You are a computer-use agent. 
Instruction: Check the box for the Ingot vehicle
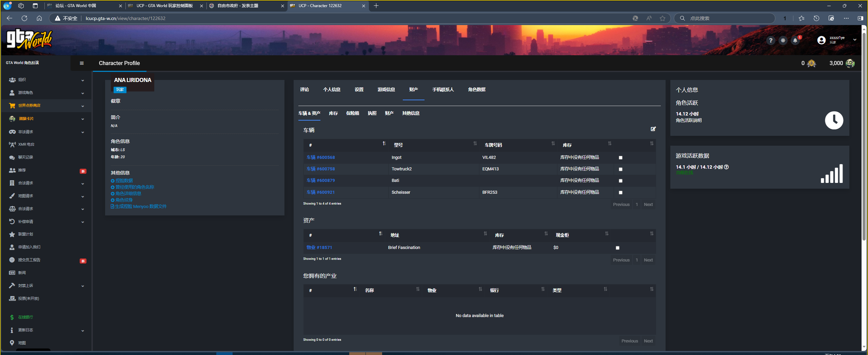tap(620, 158)
